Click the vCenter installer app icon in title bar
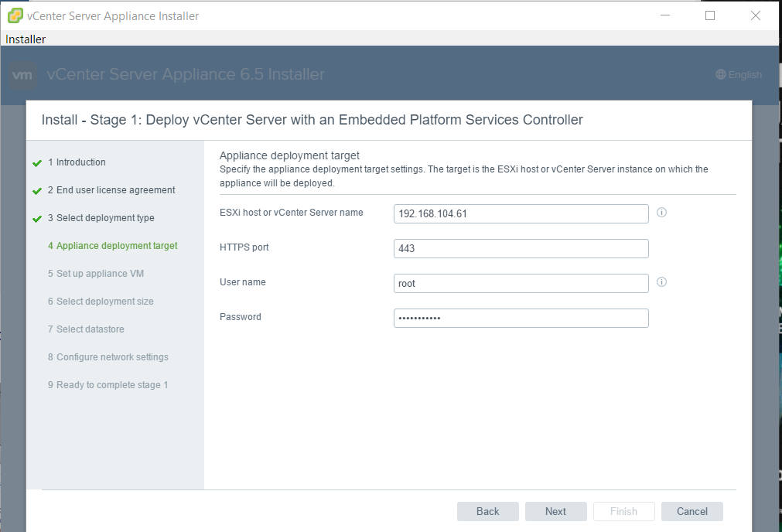The height and width of the screenshot is (532, 782). 15,15
